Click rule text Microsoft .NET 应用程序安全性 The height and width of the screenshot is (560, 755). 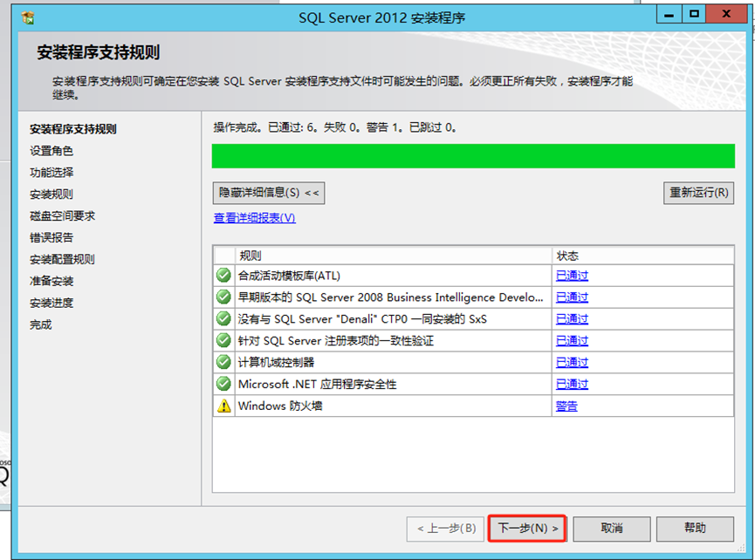coord(318,385)
